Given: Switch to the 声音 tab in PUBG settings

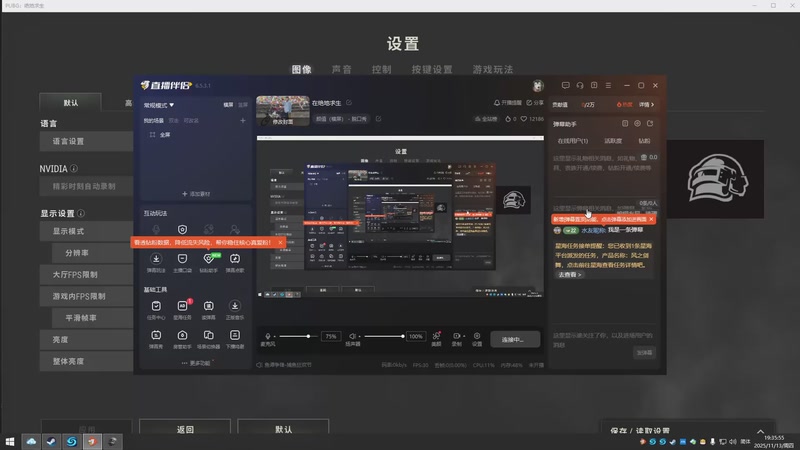Looking at the screenshot, I should pos(341,69).
